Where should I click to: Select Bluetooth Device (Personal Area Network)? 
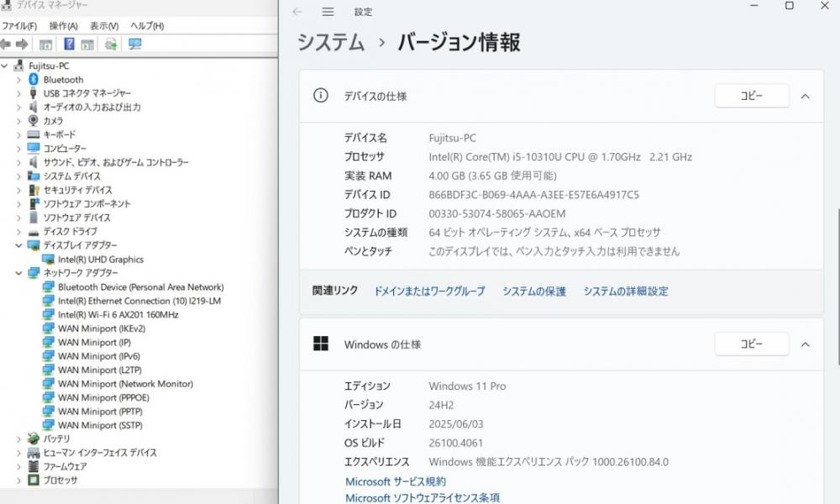141,287
